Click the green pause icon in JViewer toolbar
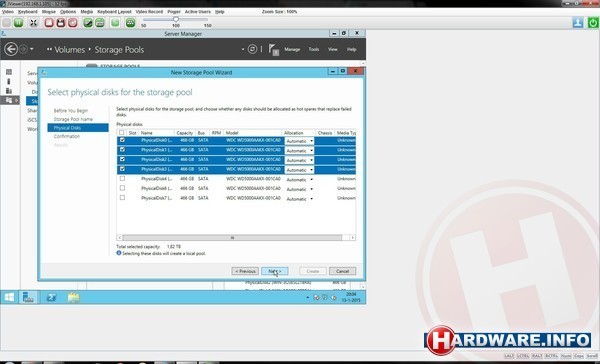 (x=18, y=23)
